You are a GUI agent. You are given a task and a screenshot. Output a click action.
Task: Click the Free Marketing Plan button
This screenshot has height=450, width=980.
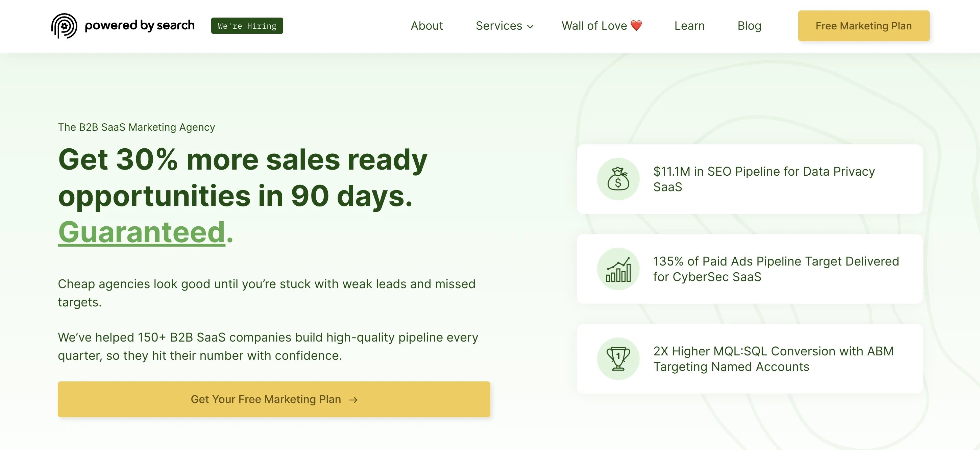coord(863,26)
